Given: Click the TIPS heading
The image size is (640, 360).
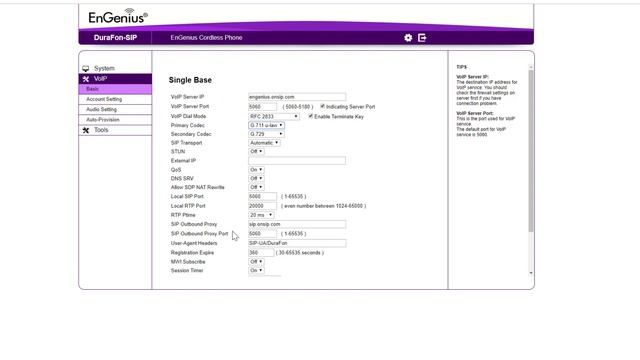Looking at the screenshot, I should (x=462, y=67).
